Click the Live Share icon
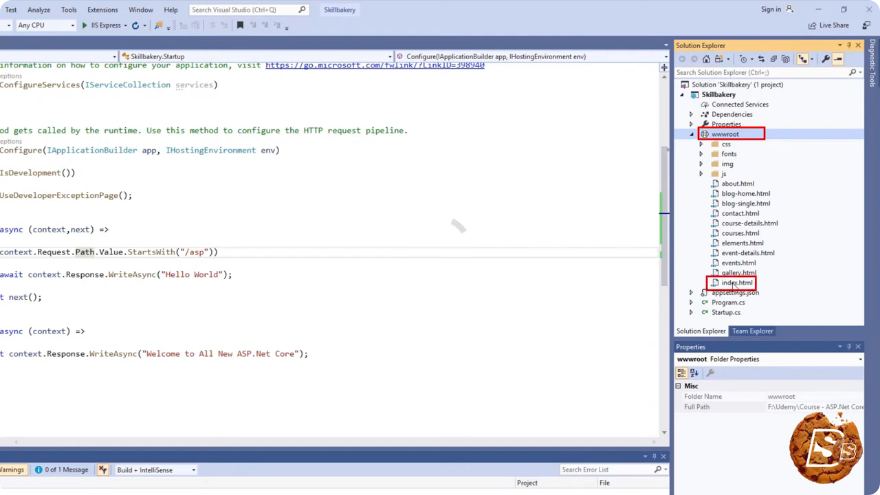This screenshot has width=880, height=495. click(812, 25)
